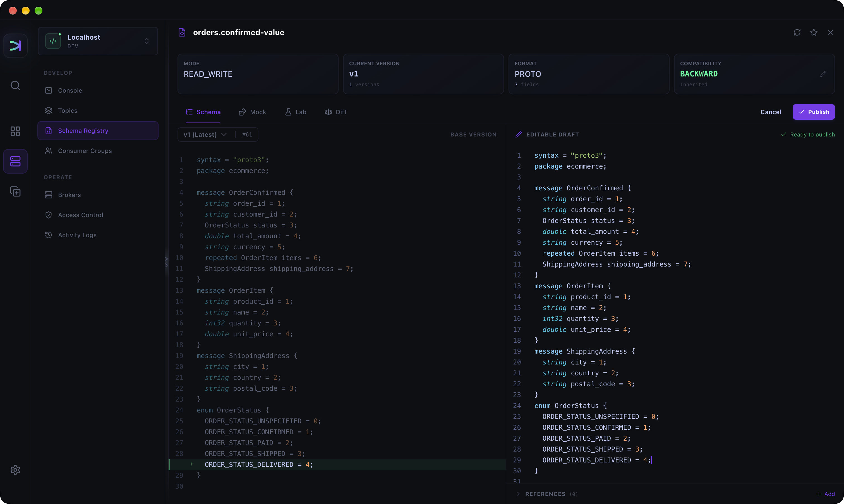Click the Brokers server icon
The width and height of the screenshot is (844, 504).
coord(49,195)
